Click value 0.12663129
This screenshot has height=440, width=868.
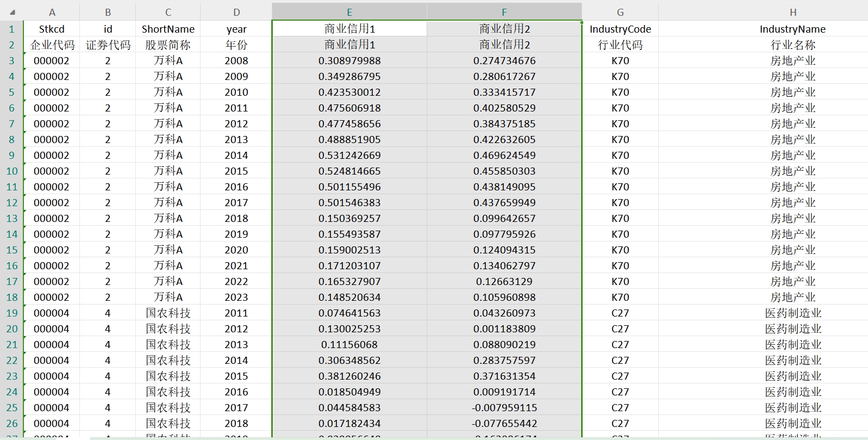[504, 281]
